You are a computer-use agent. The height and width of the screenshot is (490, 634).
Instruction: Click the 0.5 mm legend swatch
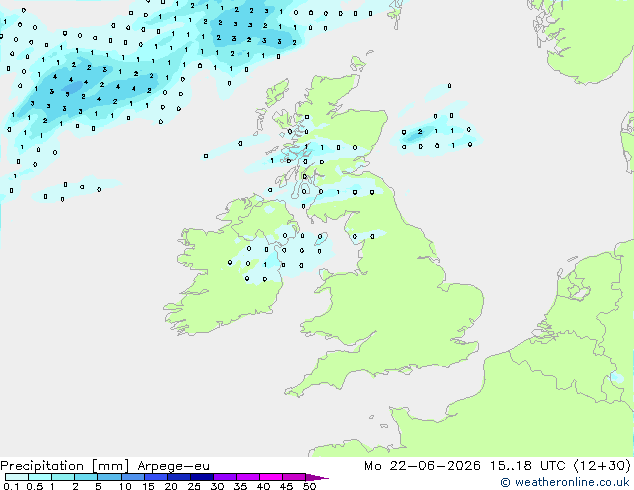tap(40, 477)
